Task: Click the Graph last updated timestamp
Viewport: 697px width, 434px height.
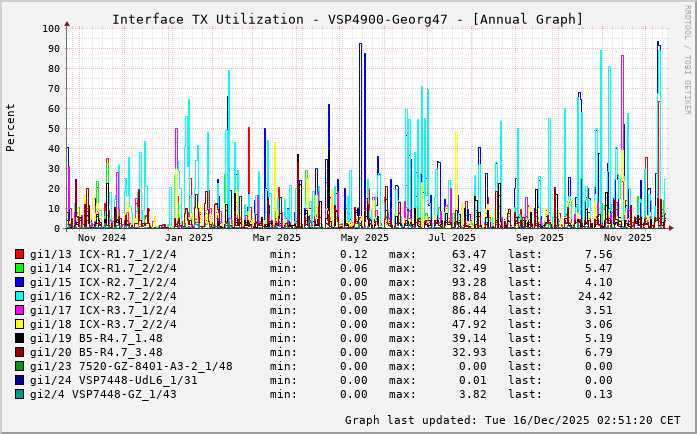Action: (x=512, y=419)
